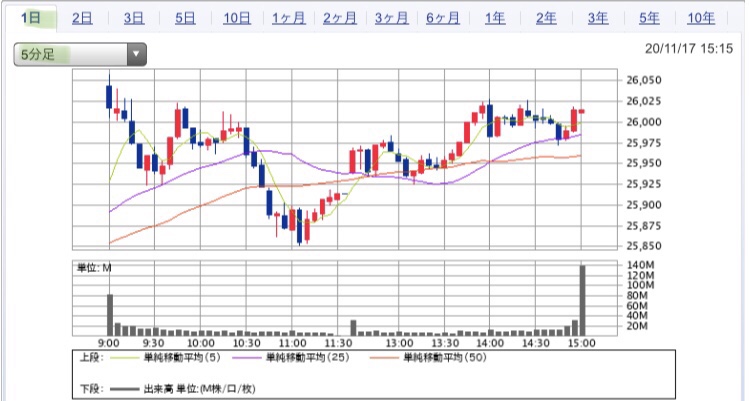Click the 9:00 time axis label

tap(109, 343)
